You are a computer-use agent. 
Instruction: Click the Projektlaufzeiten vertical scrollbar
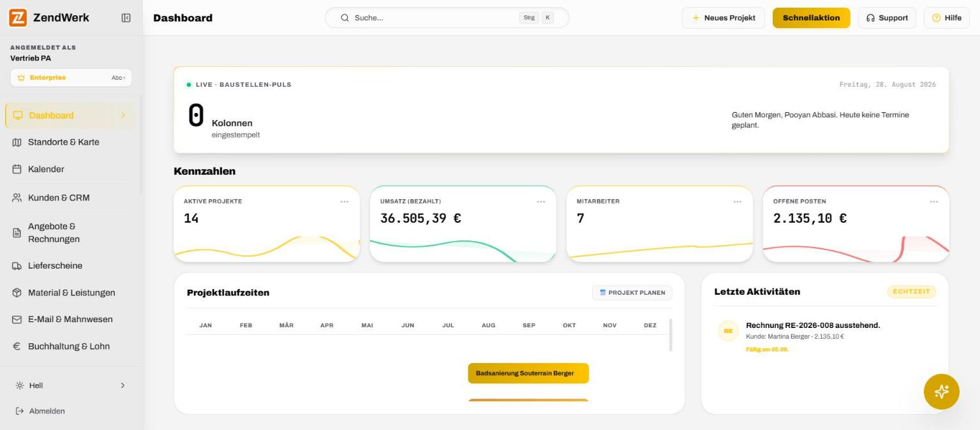[670, 335]
